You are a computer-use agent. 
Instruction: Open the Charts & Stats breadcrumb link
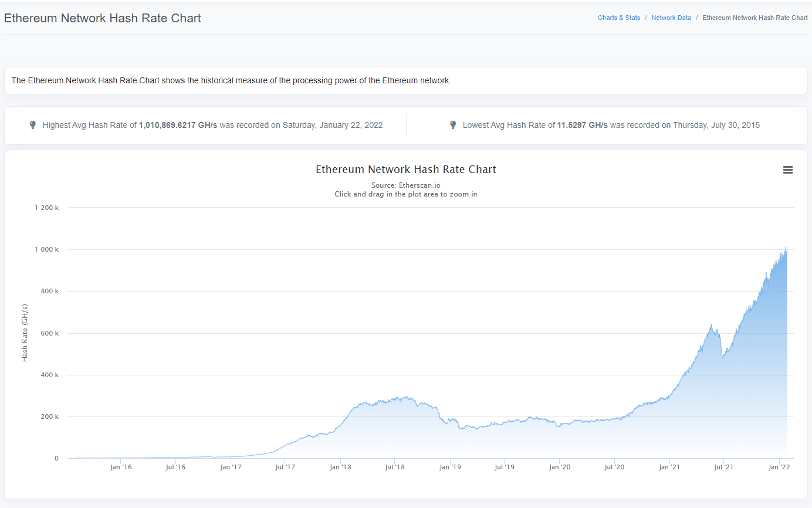coord(619,18)
